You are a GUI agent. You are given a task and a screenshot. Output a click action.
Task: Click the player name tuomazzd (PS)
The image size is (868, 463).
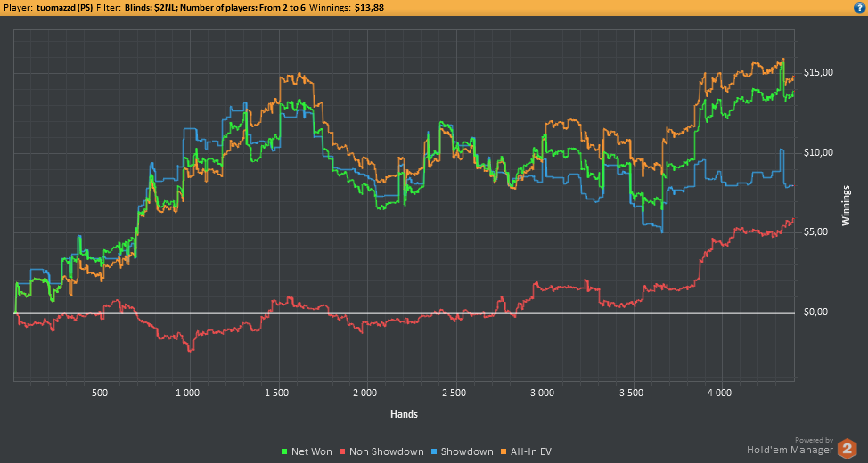65,8
